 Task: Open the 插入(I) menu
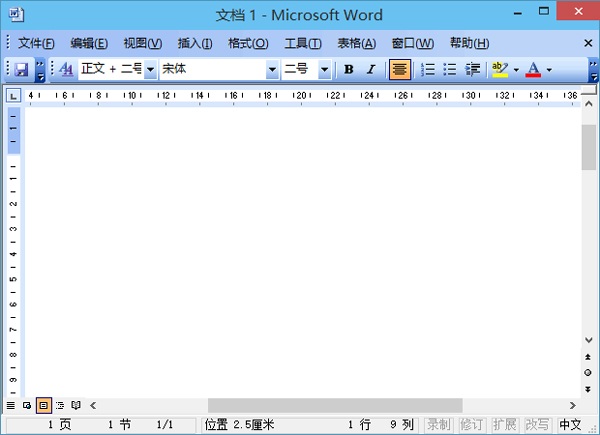click(x=195, y=43)
